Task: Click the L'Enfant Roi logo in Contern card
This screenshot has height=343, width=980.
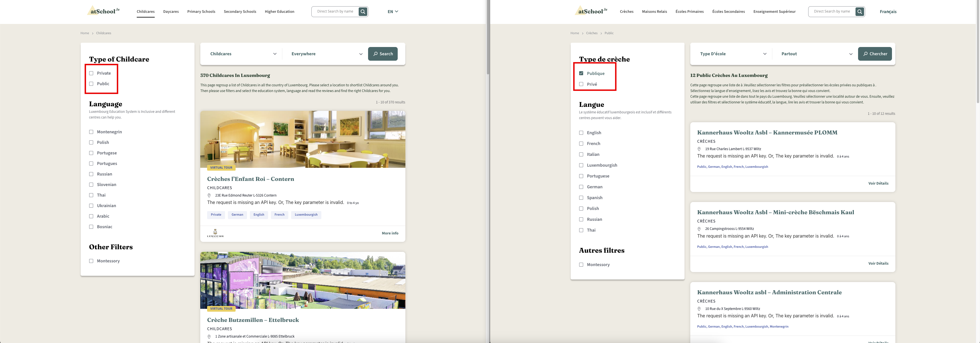Action: point(215,233)
